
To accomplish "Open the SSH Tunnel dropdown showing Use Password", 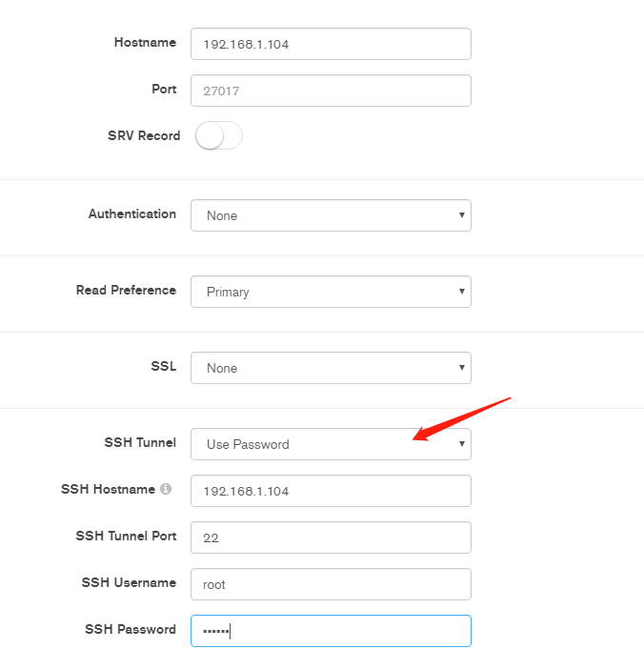I will point(331,444).
